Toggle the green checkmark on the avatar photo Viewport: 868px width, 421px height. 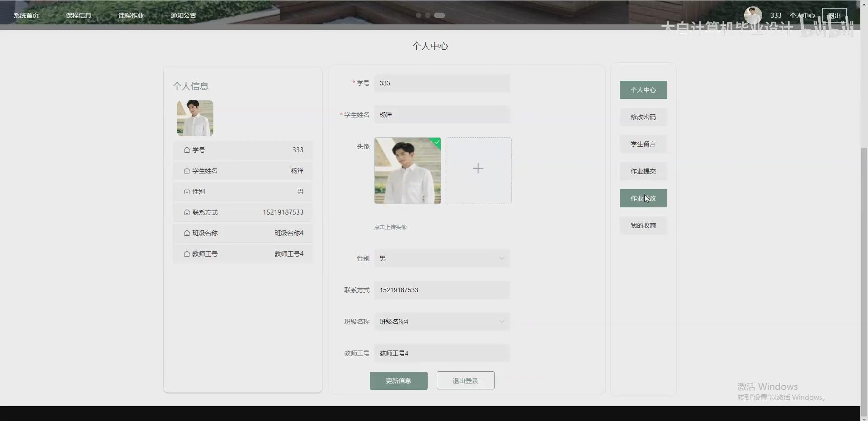click(x=436, y=142)
